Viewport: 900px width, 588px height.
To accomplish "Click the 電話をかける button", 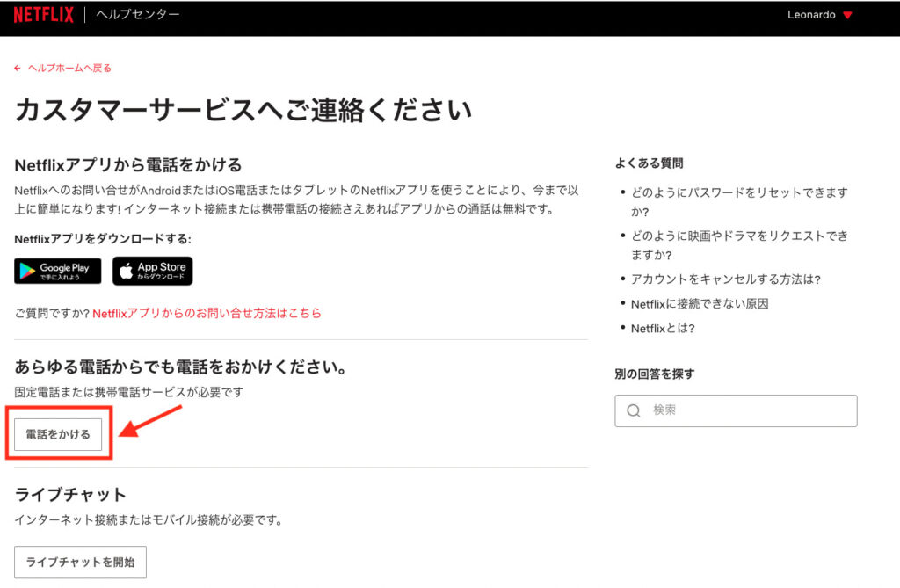I will (x=58, y=434).
